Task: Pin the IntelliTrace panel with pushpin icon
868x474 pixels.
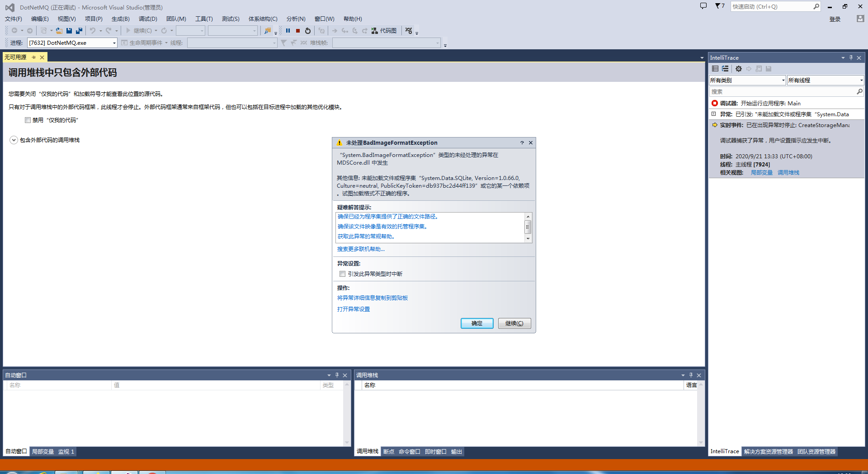Action: [851, 57]
